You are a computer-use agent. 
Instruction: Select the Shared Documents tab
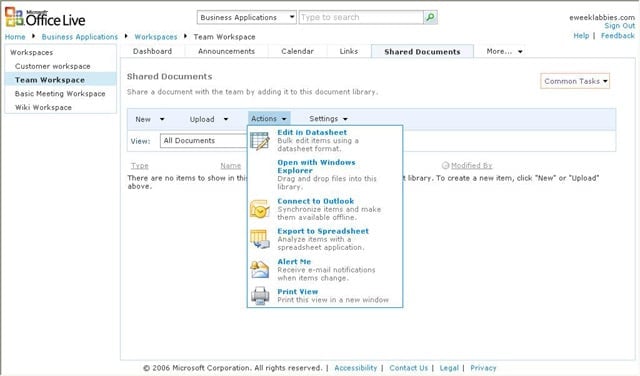(x=422, y=52)
